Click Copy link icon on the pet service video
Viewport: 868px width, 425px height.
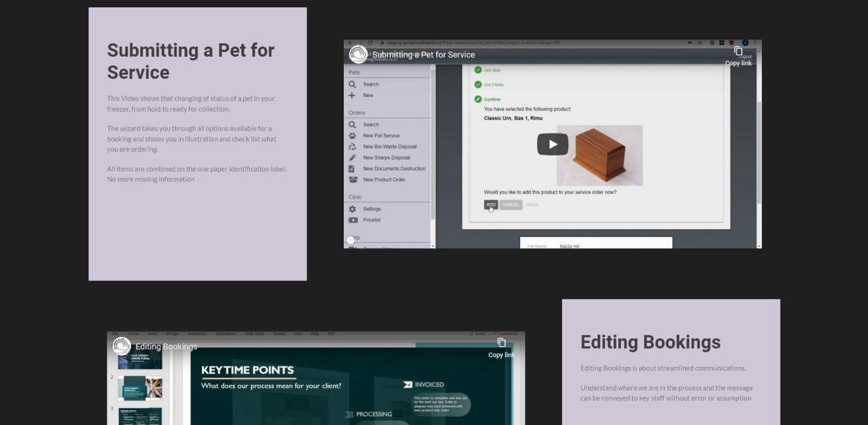pyautogui.click(x=738, y=52)
